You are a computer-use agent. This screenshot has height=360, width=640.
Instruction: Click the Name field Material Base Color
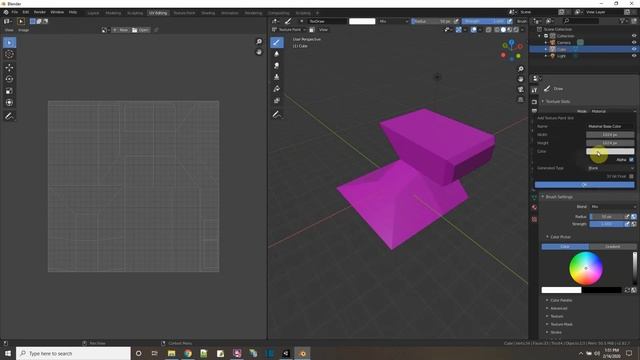point(610,127)
